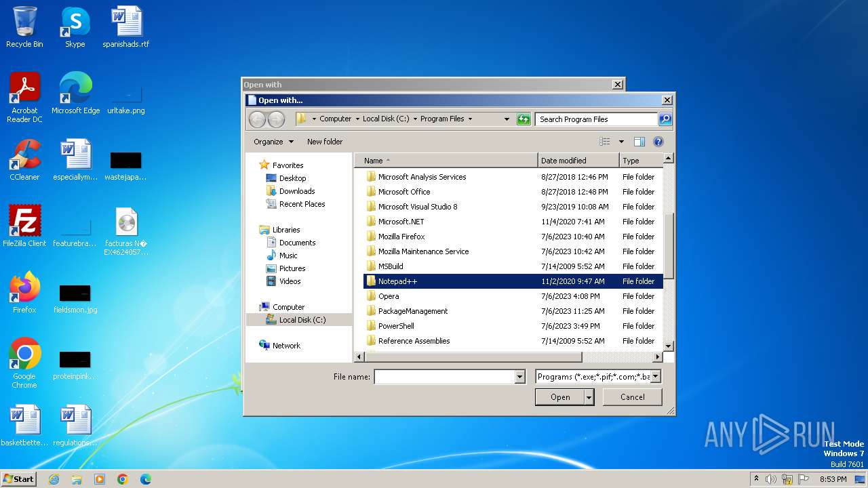868x488 pixels.
Task: Select spanishads.rtf desktop file
Action: [x=126, y=27]
